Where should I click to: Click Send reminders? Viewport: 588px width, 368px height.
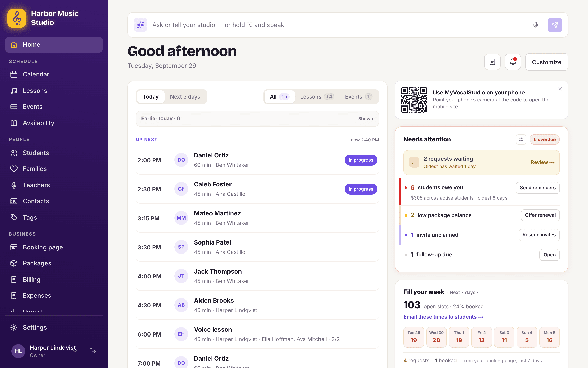537,188
